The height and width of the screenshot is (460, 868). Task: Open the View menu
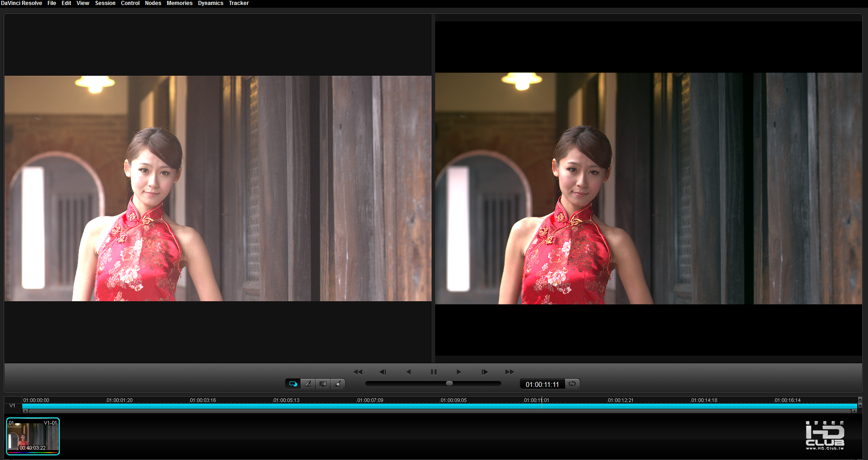pyautogui.click(x=82, y=3)
